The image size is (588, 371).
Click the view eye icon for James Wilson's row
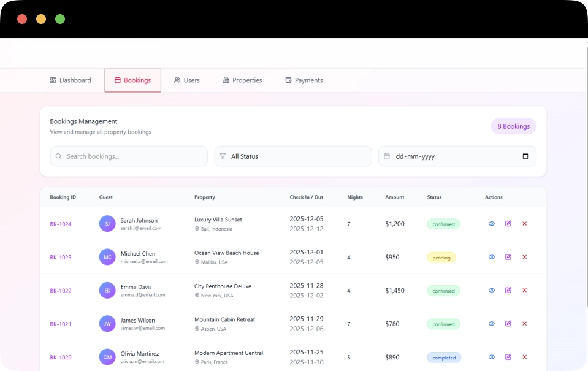491,324
